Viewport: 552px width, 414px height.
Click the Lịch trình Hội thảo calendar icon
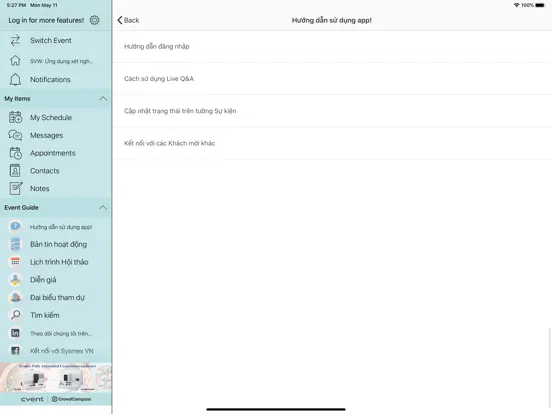(x=15, y=262)
